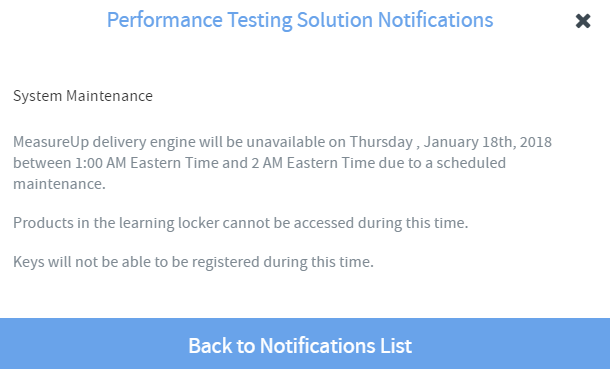Close the notifications dialog with the X icon
Viewport: 610px width, 369px height.
point(583,21)
